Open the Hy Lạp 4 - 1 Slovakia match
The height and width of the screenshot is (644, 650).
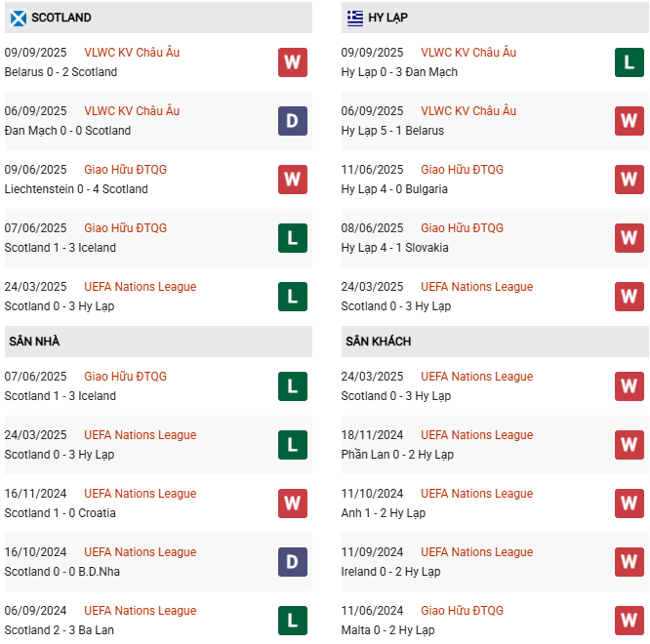click(x=394, y=248)
